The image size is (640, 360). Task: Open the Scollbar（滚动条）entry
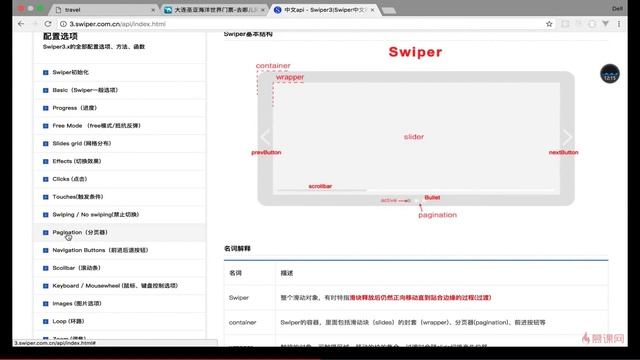click(76, 268)
